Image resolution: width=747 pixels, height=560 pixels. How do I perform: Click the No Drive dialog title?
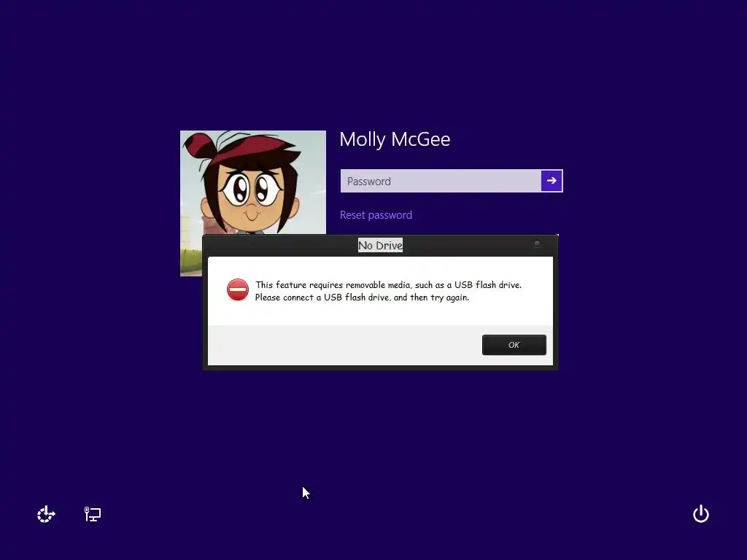pyautogui.click(x=380, y=245)
